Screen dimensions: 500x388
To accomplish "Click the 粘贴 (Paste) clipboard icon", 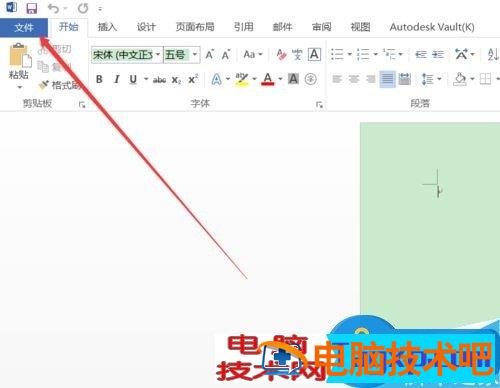I will pos(19,55).
